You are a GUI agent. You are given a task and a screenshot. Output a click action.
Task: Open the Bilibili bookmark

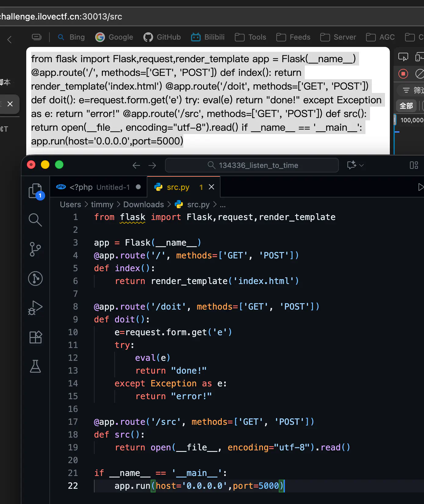pos(208,37)
